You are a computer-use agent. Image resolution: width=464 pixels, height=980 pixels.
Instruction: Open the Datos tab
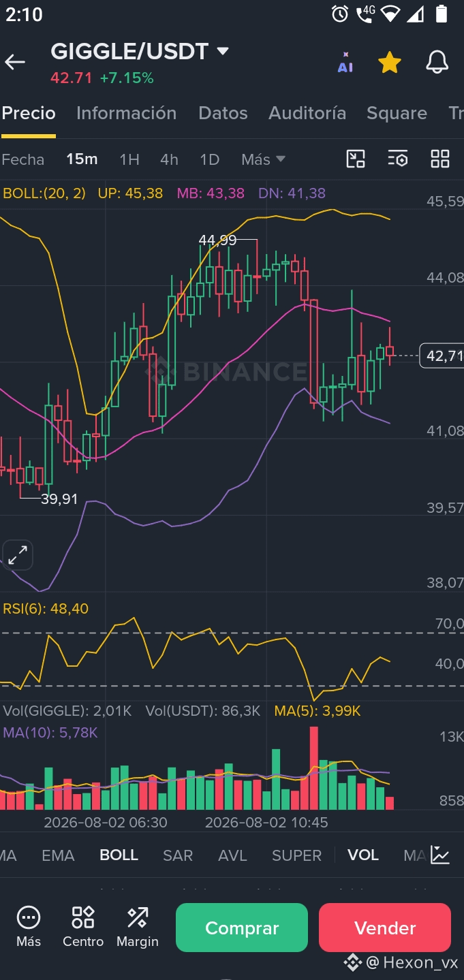[223, 113]
